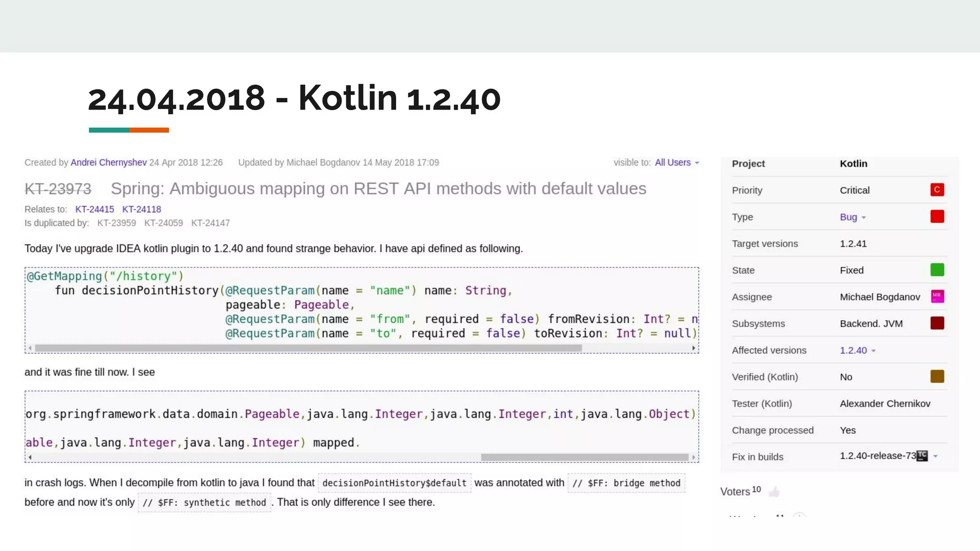Image resolution: width=980 pixels, height=551 pixels.
Task: Click Michael Bogdanov's pink avatar icon
Action: point(937,297)
